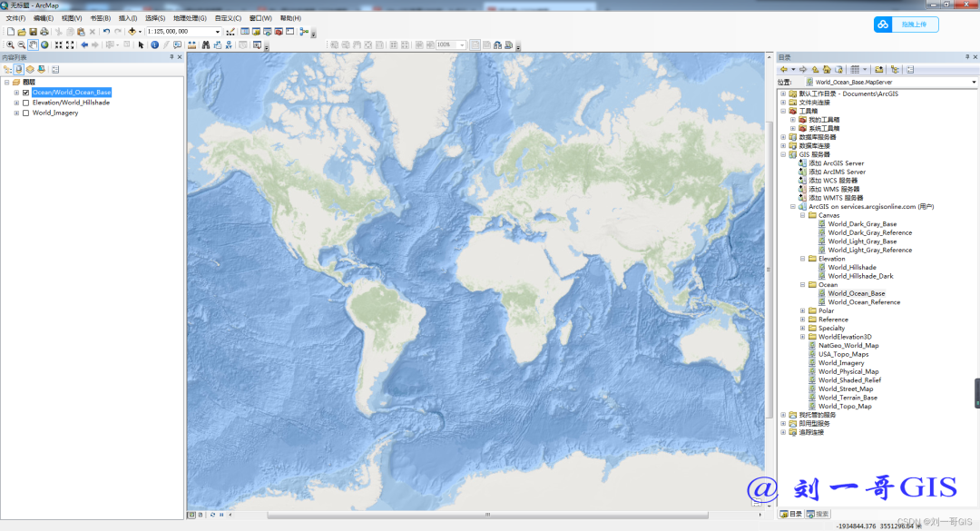This screenshot has height=531, width=980.
Task: Turn on World_Imagery layer checkbox
Action: tap(25, 113)
